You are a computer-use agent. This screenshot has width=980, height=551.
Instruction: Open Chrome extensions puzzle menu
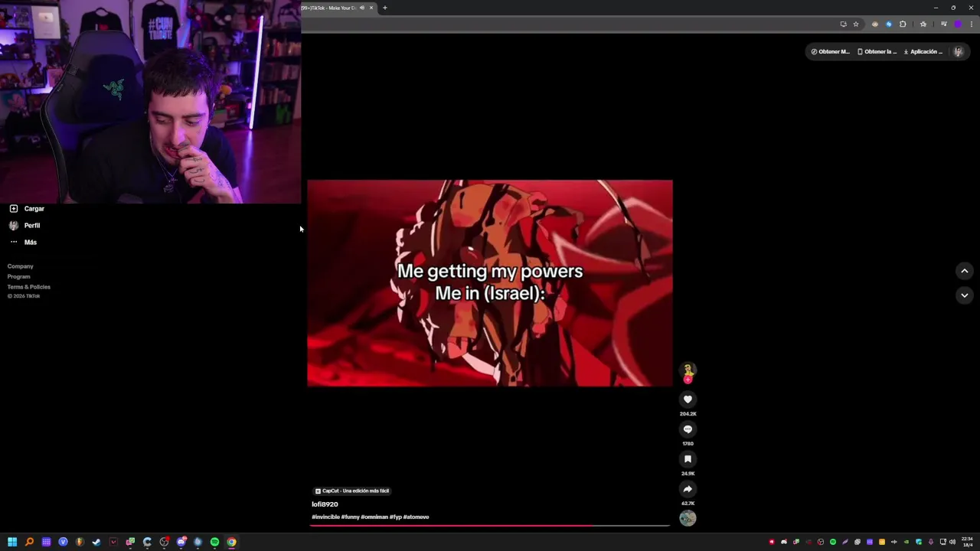(903, 24)
